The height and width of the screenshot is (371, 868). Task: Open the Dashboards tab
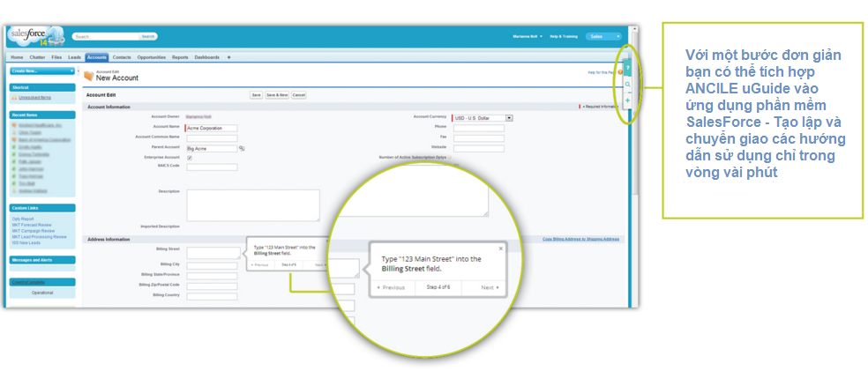click(207, 57)
